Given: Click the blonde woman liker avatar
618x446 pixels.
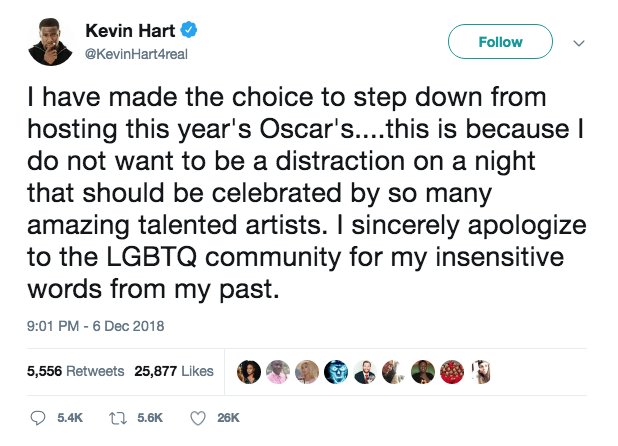Looking at the screenshot, I should 306,371.
